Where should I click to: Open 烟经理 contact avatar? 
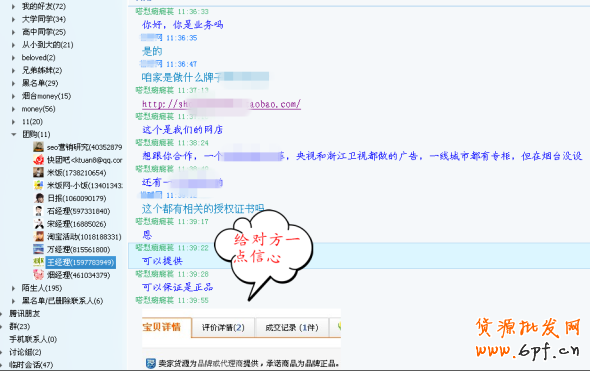[x=38, y=275]
